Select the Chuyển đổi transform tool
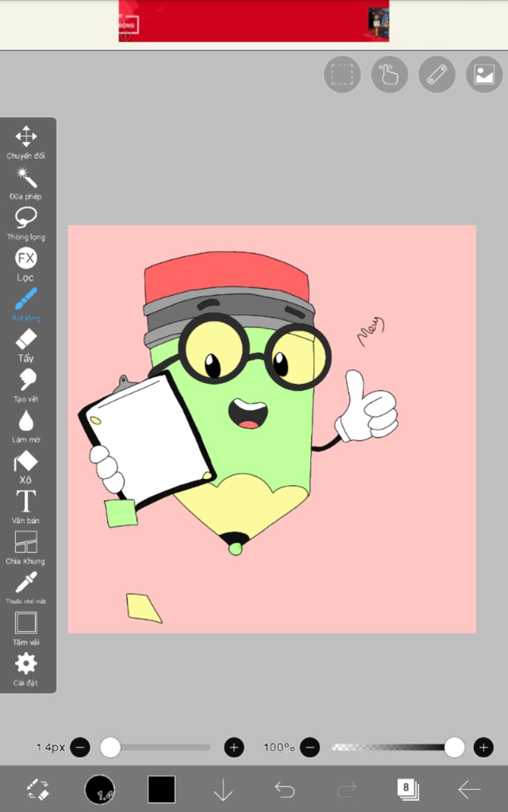 [26, 142]
